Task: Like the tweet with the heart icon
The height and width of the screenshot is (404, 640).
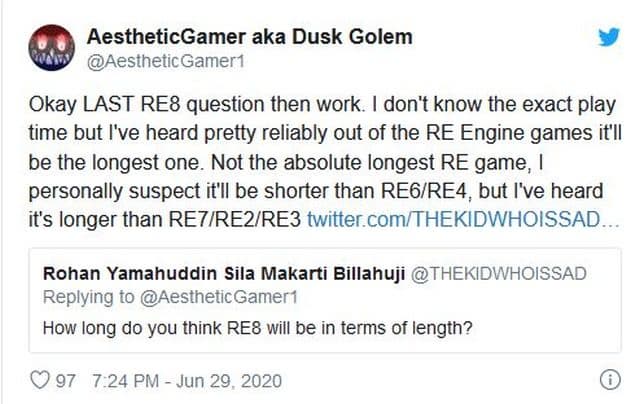Action: [x=41, y=381]
